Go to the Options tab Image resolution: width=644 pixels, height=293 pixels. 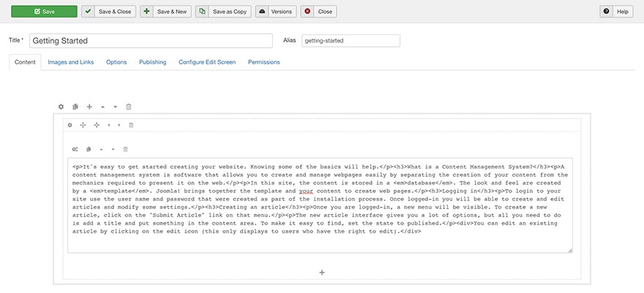[116, 62]
